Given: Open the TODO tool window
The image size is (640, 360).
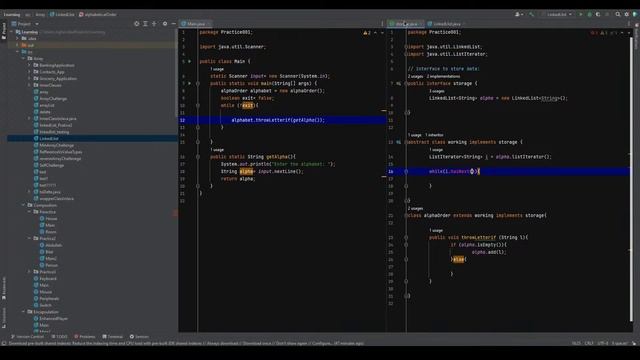Looking at the screenshot, I should (x=60, y=337).
